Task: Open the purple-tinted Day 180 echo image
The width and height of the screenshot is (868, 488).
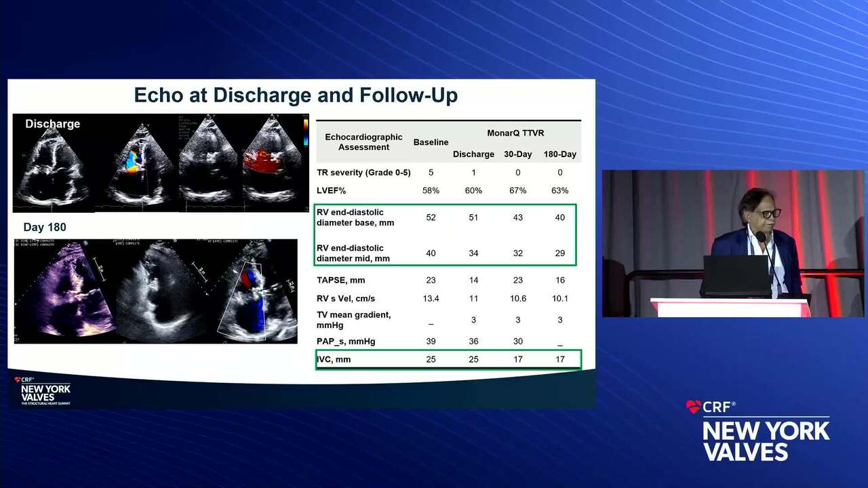Action: [65, 291]
